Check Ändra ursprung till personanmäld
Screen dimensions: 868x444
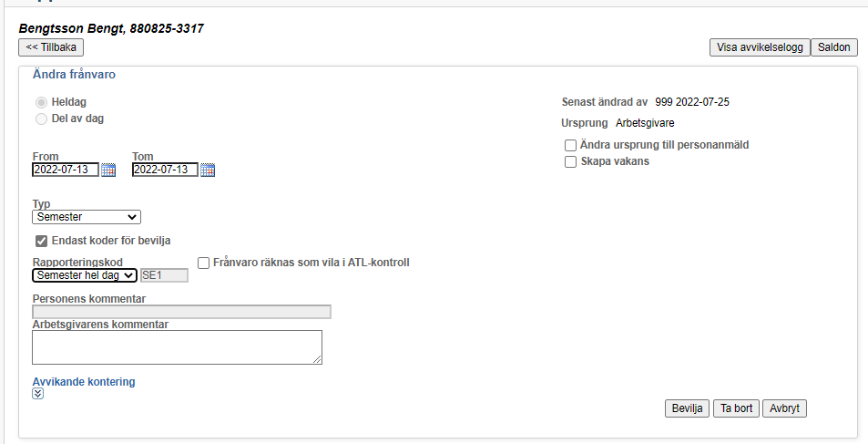pyautogui.click(x=571, y=146)
